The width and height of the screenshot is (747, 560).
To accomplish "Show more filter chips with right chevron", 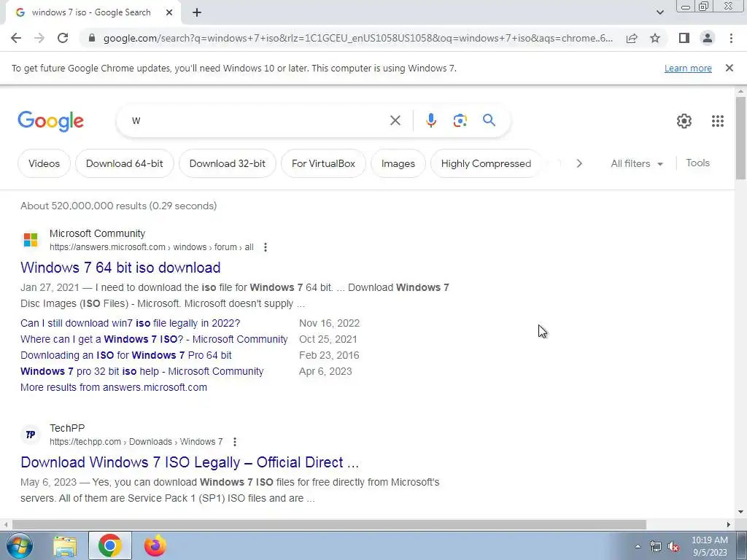I will [x=578, y=163].
